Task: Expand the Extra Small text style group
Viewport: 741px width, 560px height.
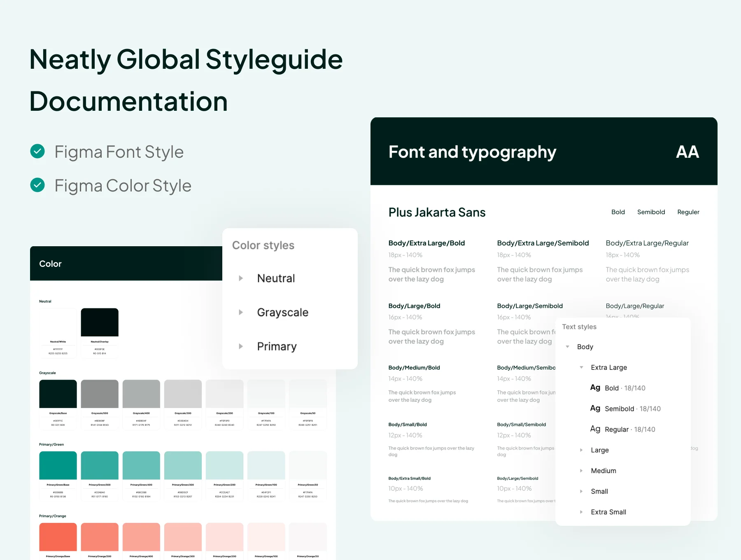Action: 581,512
